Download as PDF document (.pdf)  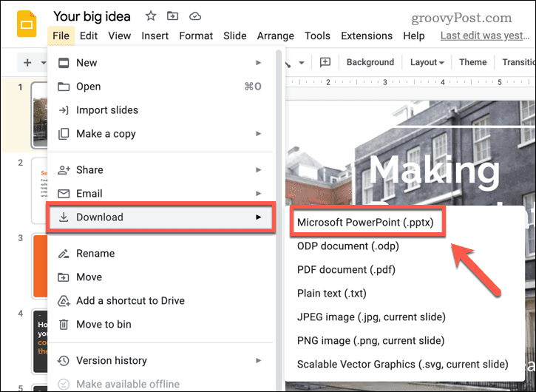346,269
